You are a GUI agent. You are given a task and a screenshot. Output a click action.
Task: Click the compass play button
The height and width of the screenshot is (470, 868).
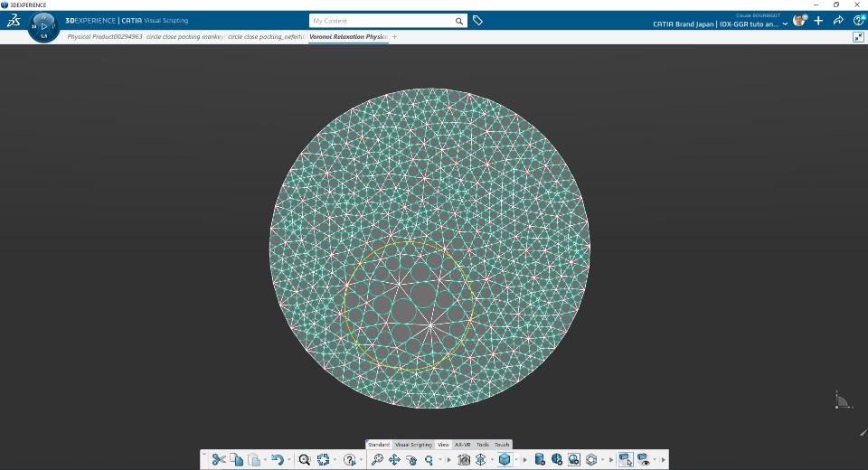43,26
